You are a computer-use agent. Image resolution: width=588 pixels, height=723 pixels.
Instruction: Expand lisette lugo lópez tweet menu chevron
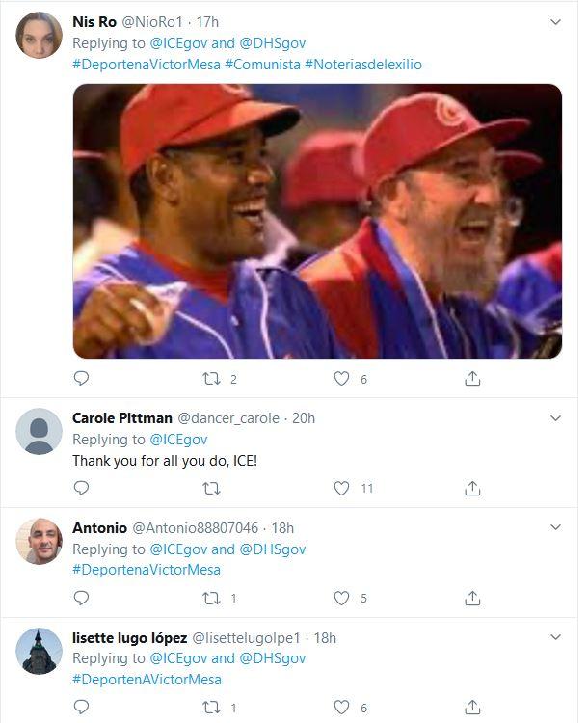(x=556, y=637)
